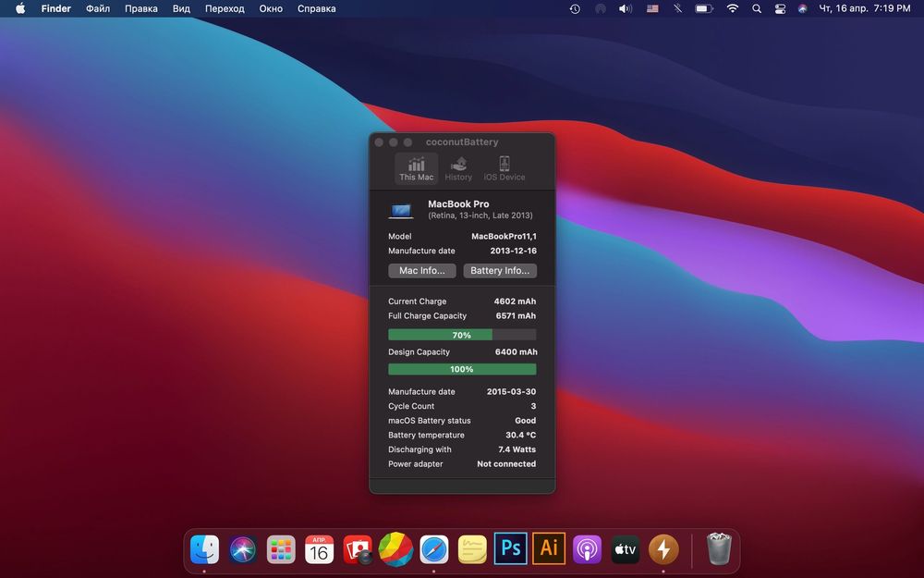Click the 70% charge progress bar

tap(462, 335)
